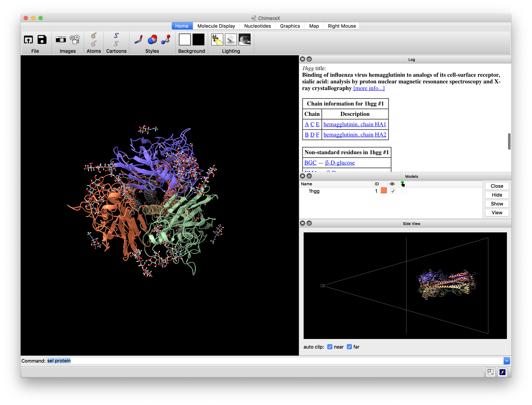Click the Show cartoons icon
532x405 pixels.
[116, 35]
